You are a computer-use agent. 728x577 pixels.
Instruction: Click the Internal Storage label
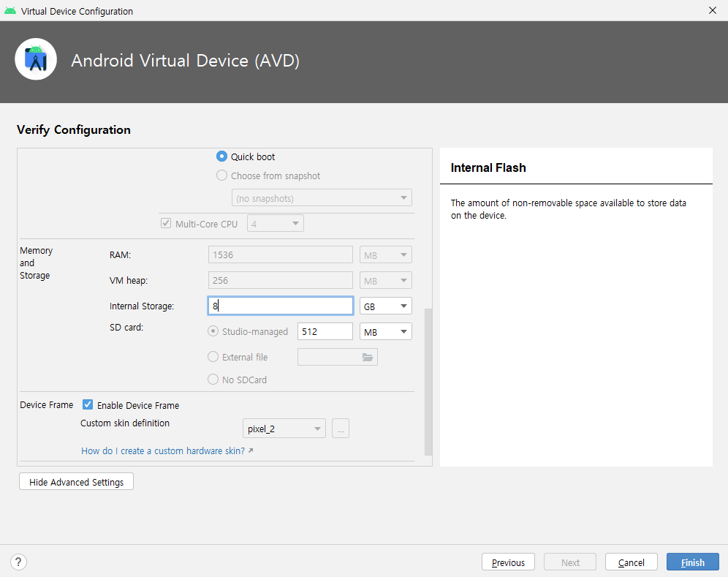(142, 306)
